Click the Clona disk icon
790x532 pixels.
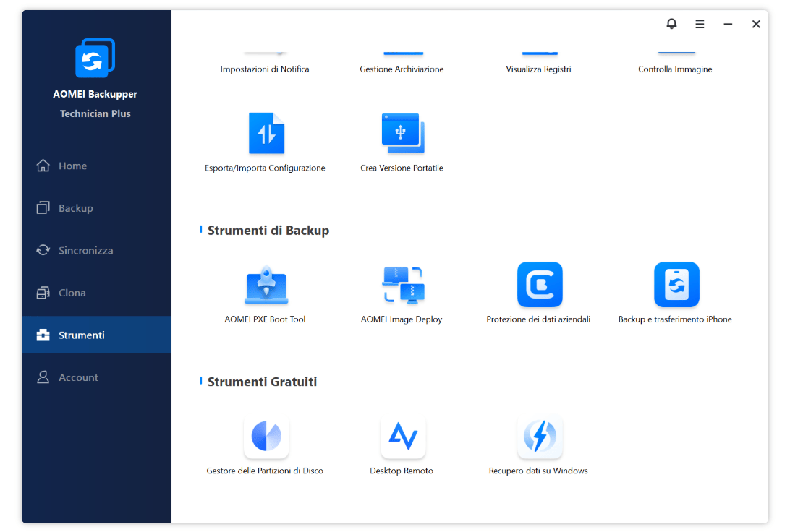[x=43, y=293]
